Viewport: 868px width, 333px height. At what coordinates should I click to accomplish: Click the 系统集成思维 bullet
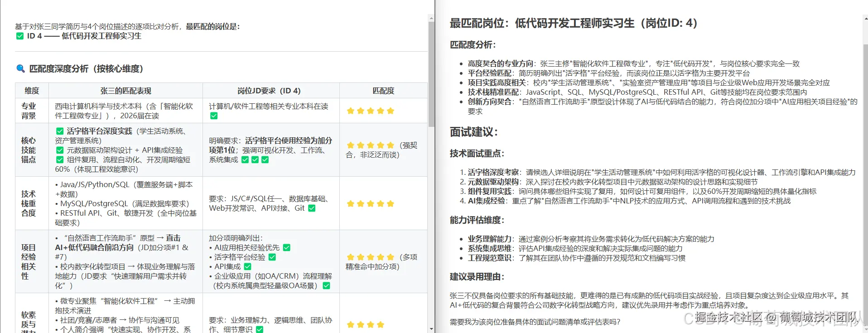click(x=575, y=248)
